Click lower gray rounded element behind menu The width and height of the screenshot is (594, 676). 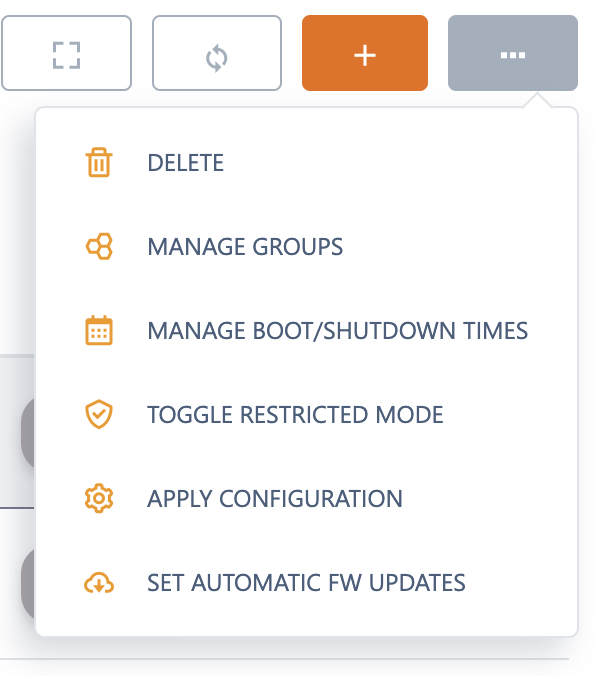click(x=28, y=584)
